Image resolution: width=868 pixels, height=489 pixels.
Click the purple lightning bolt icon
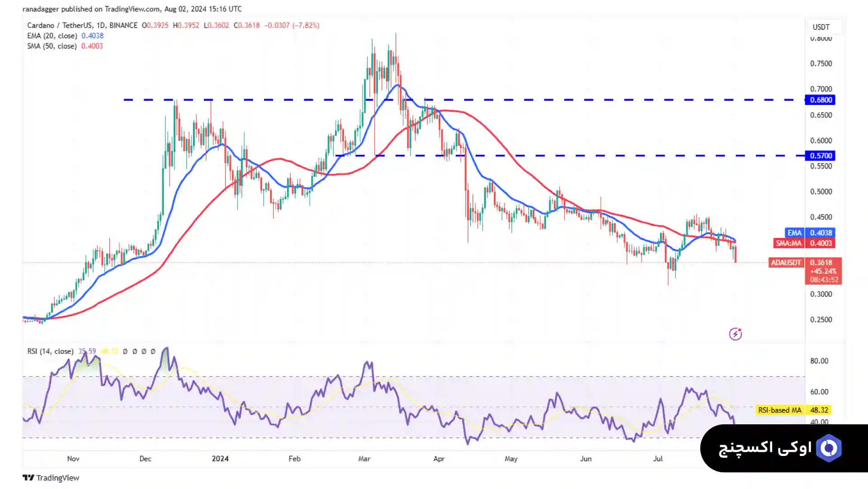(736, 334)
